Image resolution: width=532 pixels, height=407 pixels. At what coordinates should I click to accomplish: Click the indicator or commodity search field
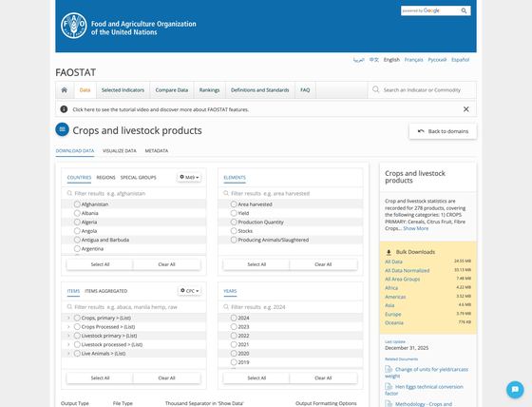pyautogui.click(x=422, y=90)
